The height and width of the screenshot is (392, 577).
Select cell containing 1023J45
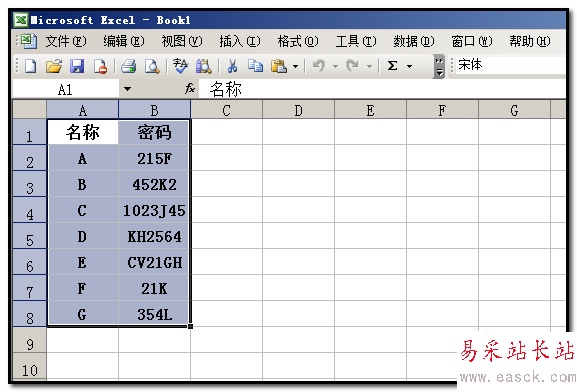(154, 210)
